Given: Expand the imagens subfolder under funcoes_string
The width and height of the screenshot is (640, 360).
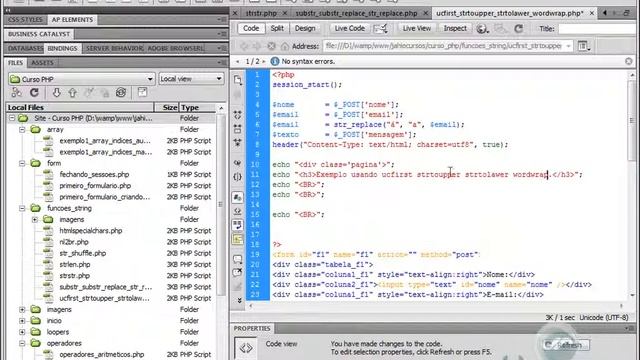Looking at the screenshot, I should (35, 220).
